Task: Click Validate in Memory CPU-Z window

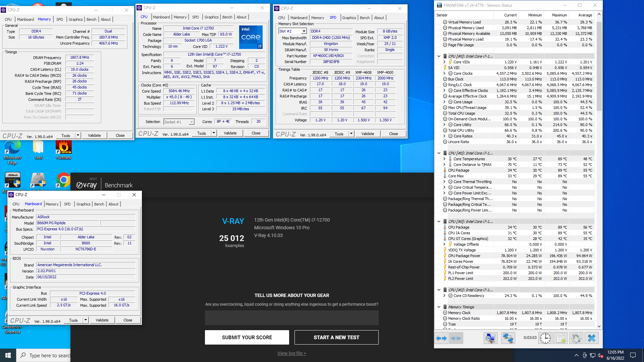Action: (94, 135)
